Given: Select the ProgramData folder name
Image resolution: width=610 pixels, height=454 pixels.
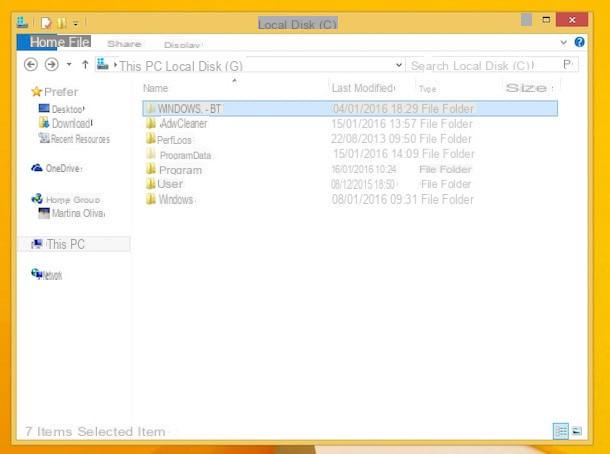Looking at the screenshot, I should (186, 155).
